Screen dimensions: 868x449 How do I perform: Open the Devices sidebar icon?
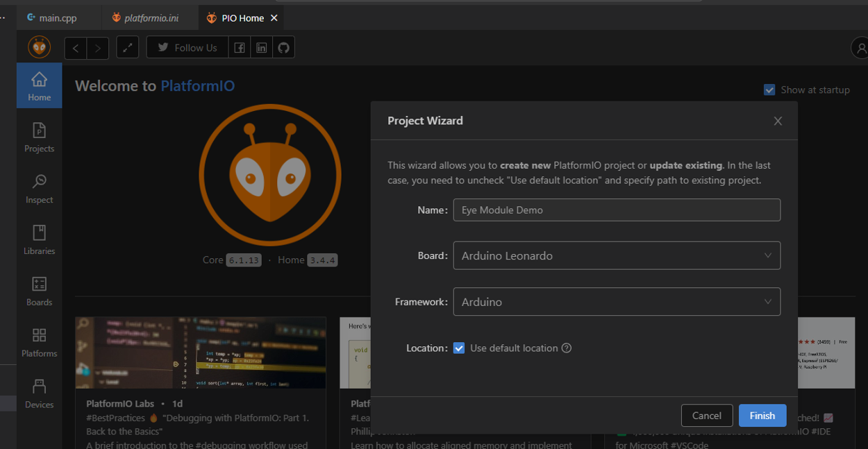[39, 393]
